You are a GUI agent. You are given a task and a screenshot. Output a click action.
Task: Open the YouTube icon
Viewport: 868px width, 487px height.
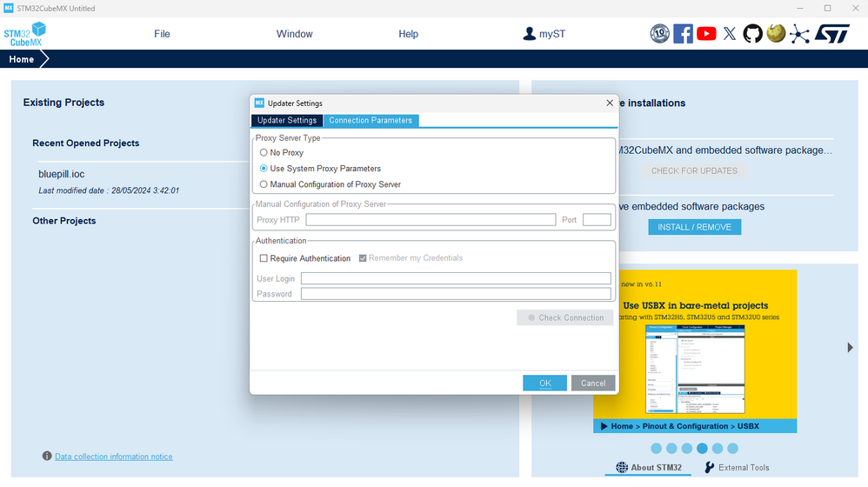coord(706,34)
